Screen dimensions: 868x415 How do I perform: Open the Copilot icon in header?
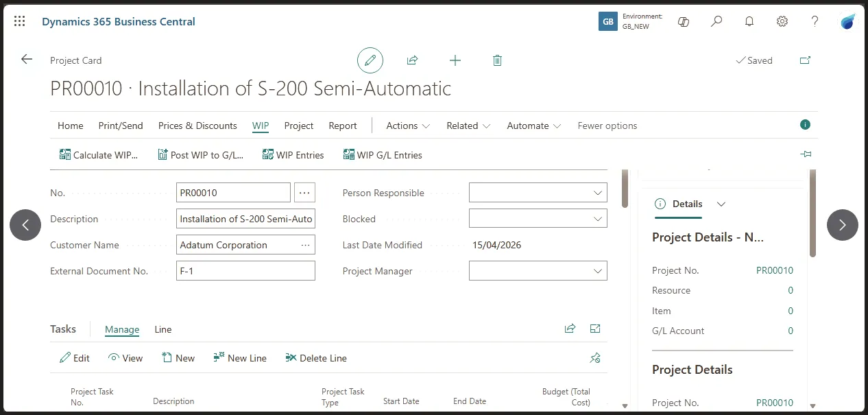684,21
